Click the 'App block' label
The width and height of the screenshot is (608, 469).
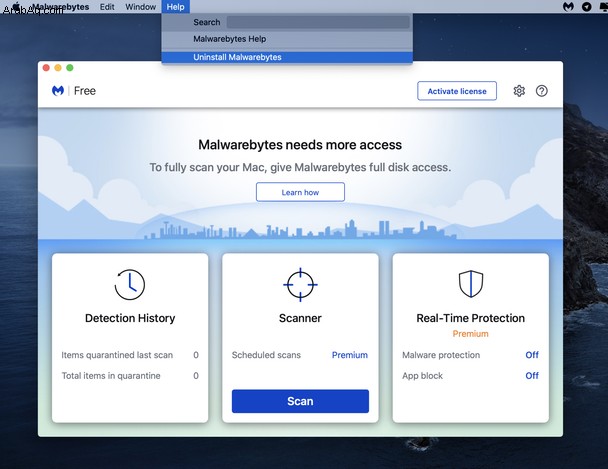(x=422, y=376)
